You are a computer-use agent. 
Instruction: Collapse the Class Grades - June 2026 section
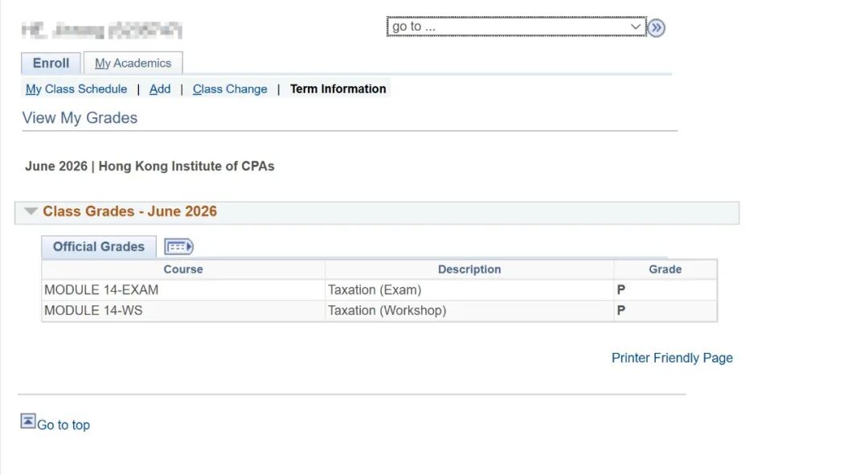[x=31, y=211]
